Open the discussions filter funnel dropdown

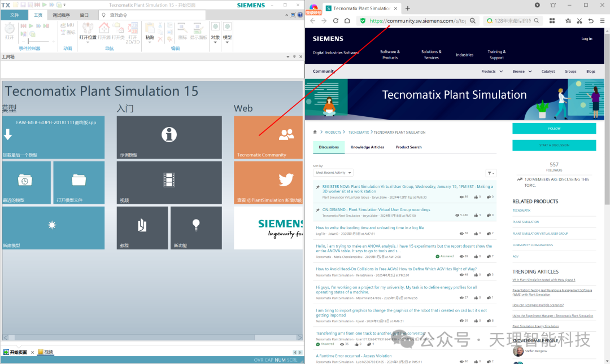(x=491, y=173)
